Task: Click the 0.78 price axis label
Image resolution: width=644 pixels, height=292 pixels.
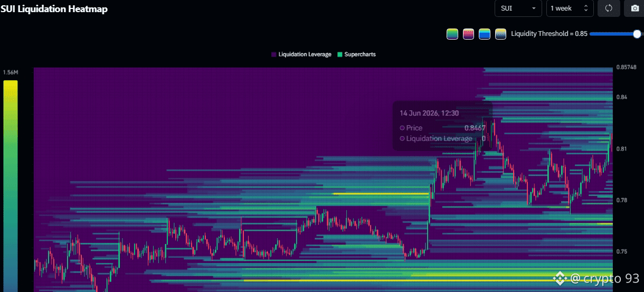Action: (621, 200)
